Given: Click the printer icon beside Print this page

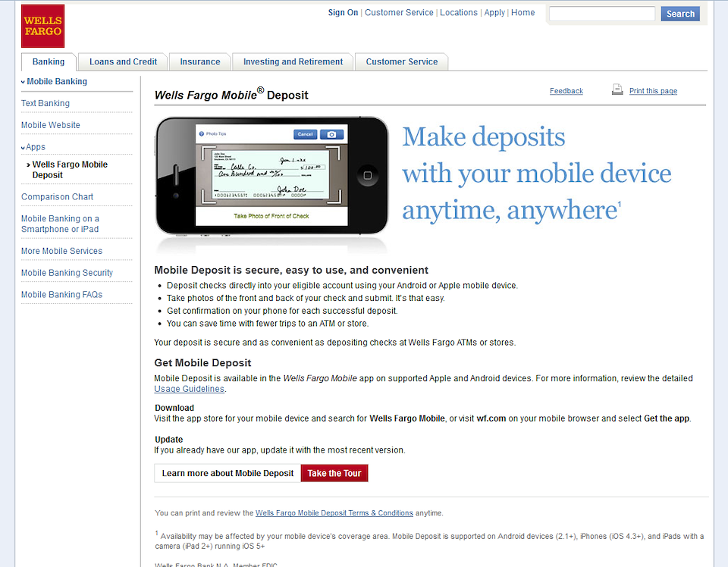Looking at the screenshot, I should click(x=617, y=89).
